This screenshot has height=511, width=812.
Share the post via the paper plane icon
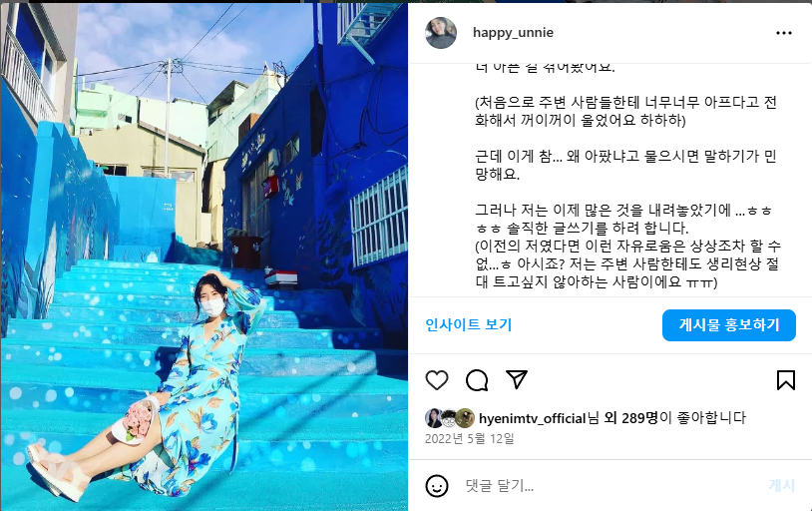[x=517, y=380]
